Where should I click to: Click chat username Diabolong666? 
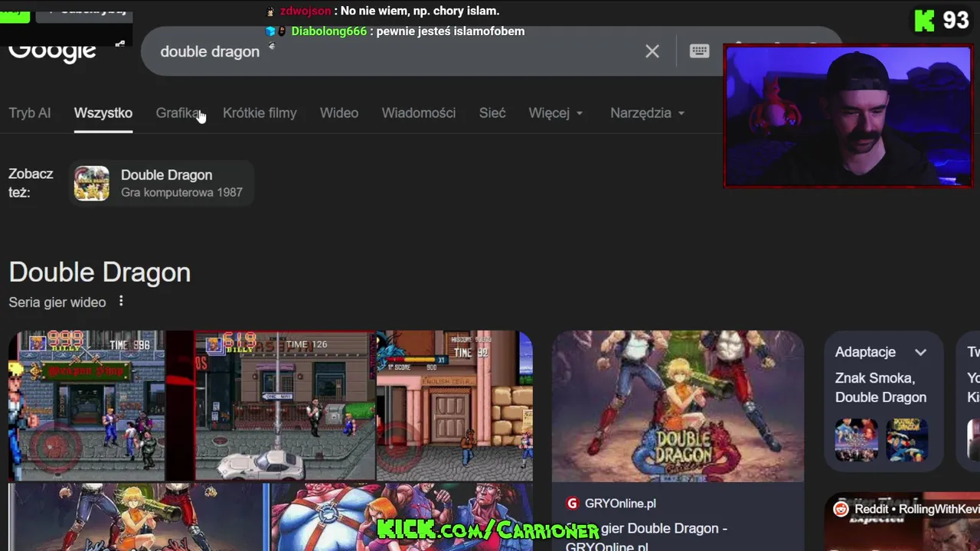tap(328, 31)
